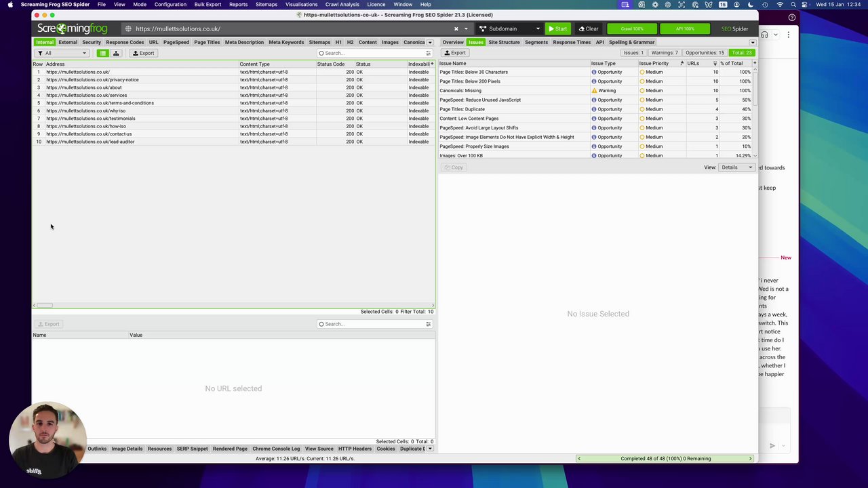The height and width of the screenshot is (488, 868).
Task: Open the Response Times tab
Action: 572,42
